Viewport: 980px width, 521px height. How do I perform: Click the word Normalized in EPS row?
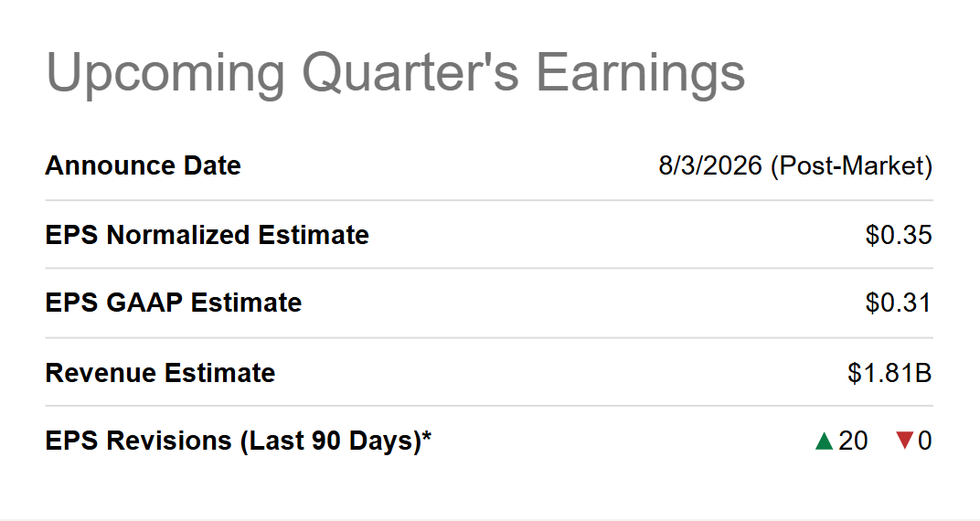tap(178, 236)
